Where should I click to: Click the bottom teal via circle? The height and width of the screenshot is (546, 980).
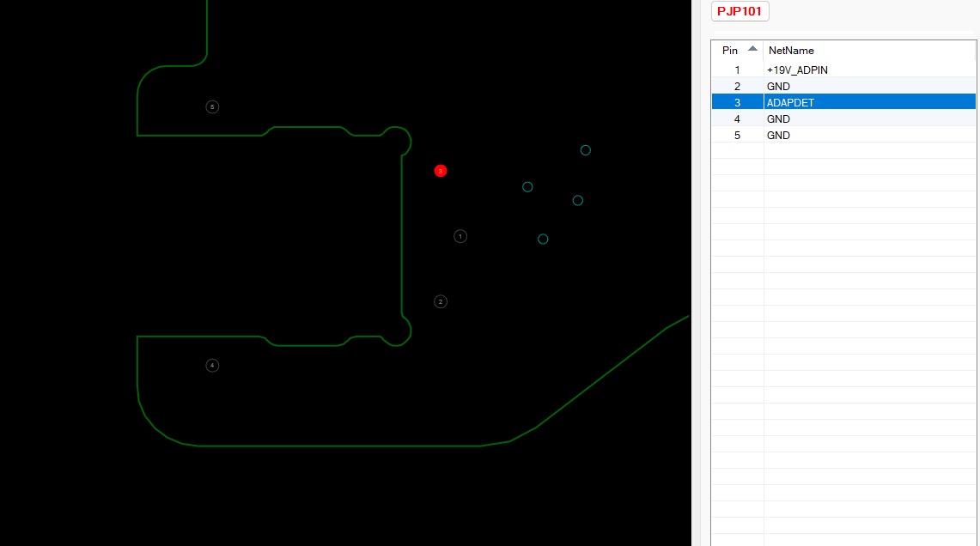point(543,239)
